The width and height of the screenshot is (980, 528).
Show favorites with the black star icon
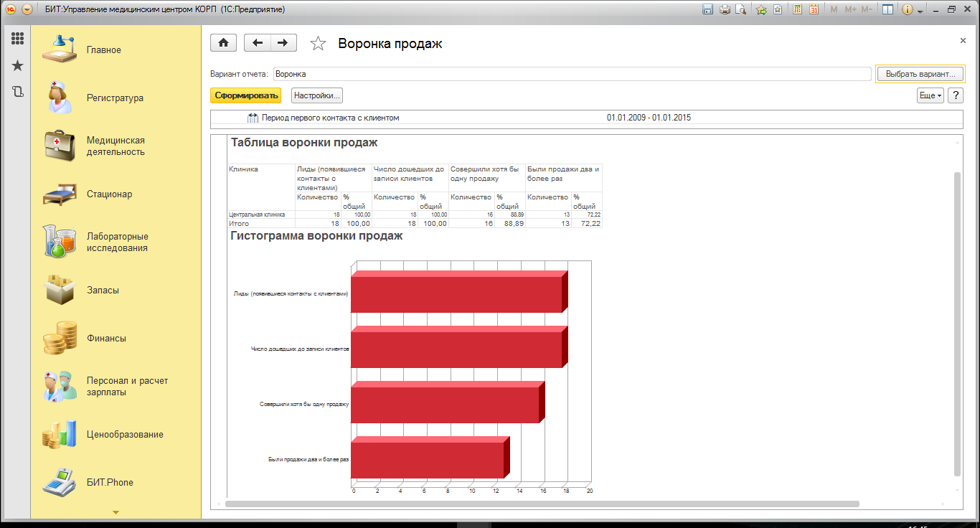tap(17, 65)
